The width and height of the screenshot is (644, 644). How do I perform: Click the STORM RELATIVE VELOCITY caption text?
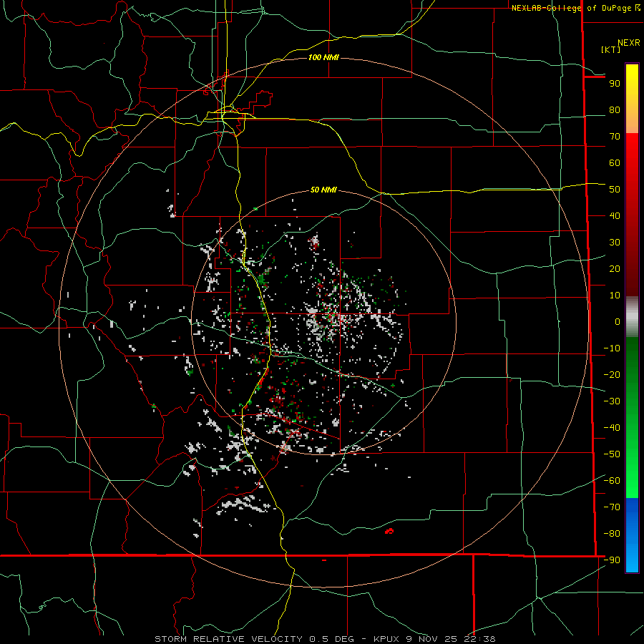(229, 639)
